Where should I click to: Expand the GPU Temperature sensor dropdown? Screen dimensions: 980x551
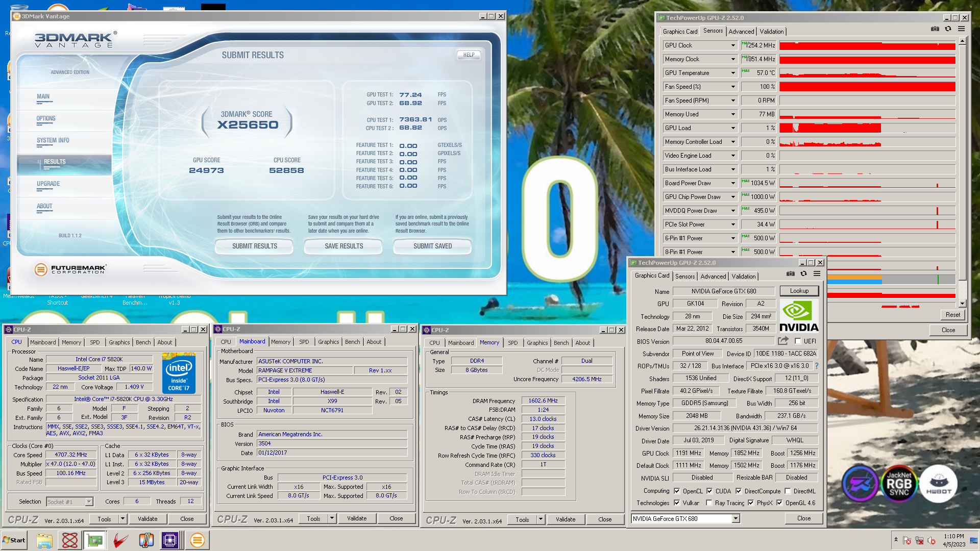pyautogui.click(x=733, y=73)
